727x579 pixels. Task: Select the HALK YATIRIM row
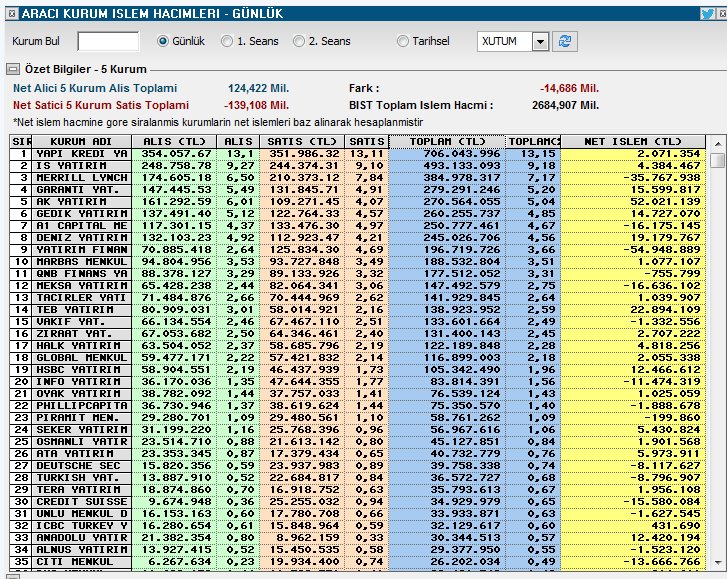pos(357,346)
